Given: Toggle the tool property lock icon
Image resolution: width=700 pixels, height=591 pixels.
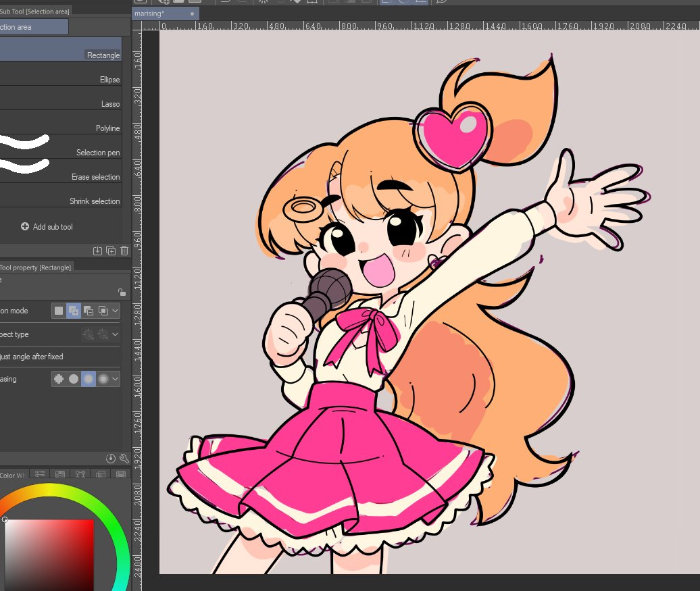Looking at the screenshot, I should (x=122, y=292).
